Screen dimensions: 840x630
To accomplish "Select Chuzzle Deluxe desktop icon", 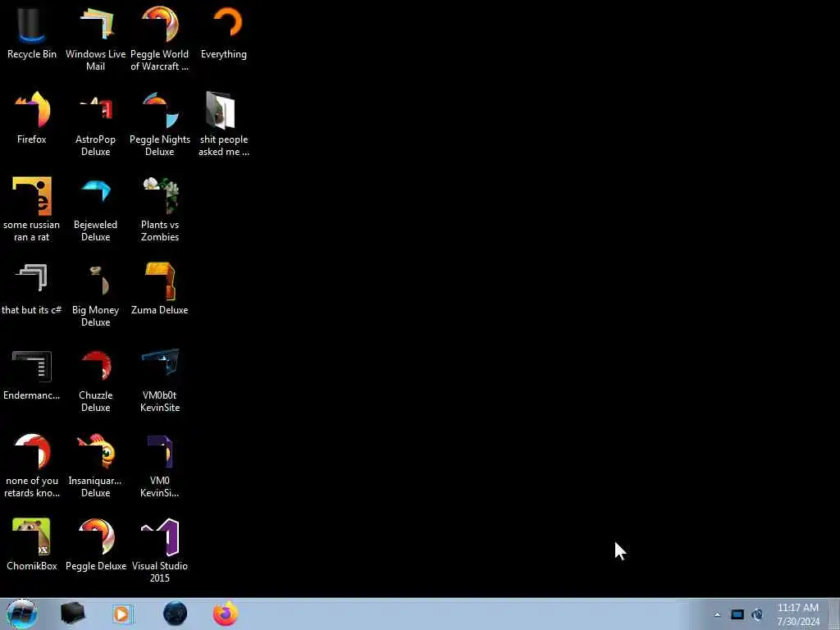I will coord(95,381).
